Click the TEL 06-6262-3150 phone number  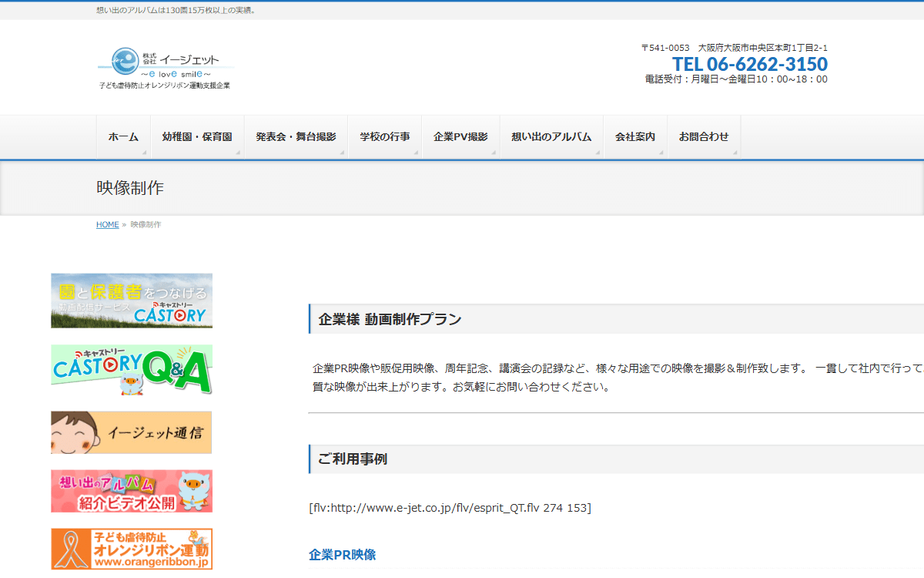(x=750, y=64)
